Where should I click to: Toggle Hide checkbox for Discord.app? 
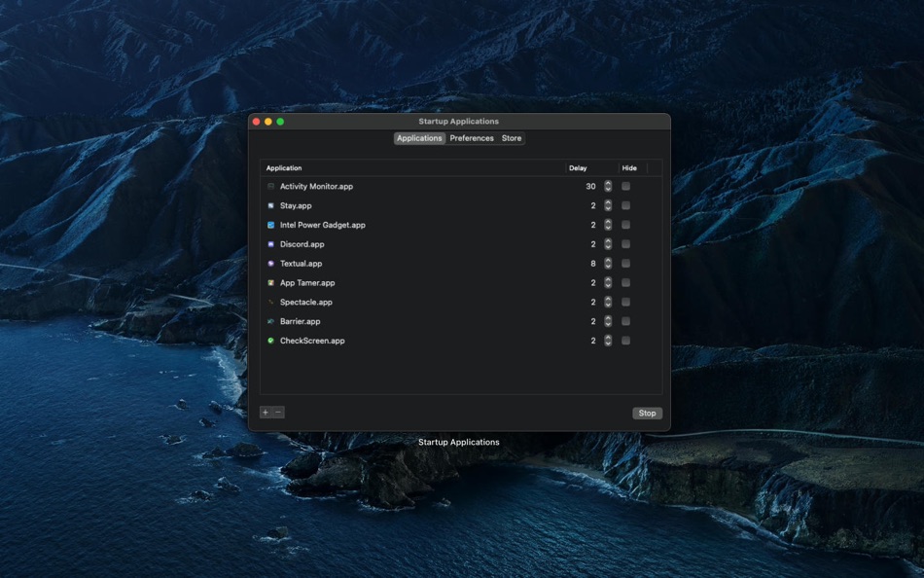click(x=625, y=244)
